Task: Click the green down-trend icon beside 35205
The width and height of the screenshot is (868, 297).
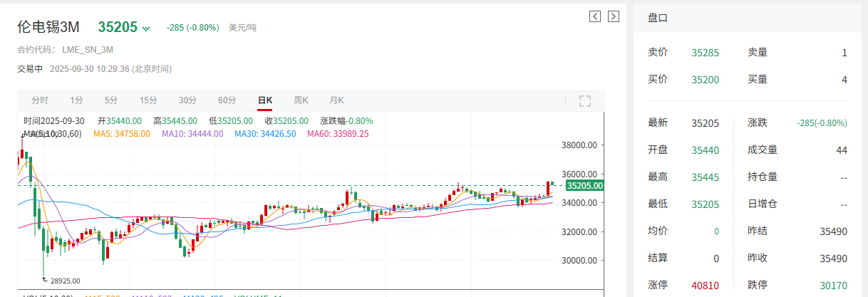Action: 147,28
